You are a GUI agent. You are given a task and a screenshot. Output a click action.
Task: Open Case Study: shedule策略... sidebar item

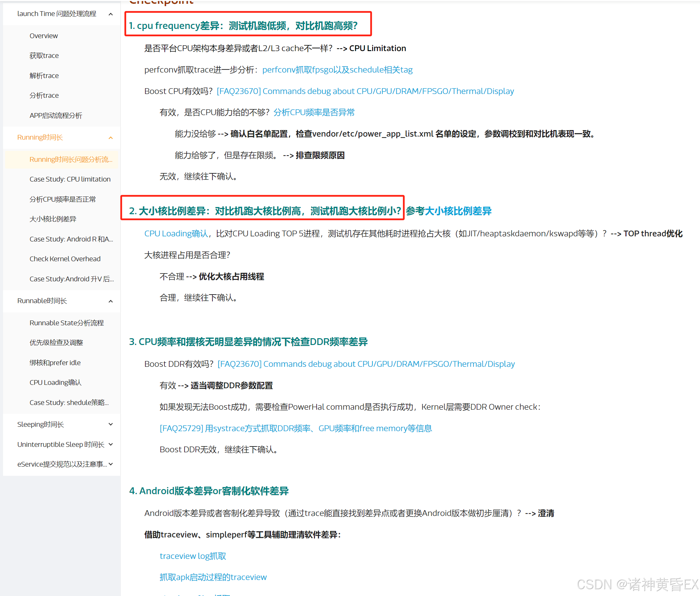click(x=69, y=403)
